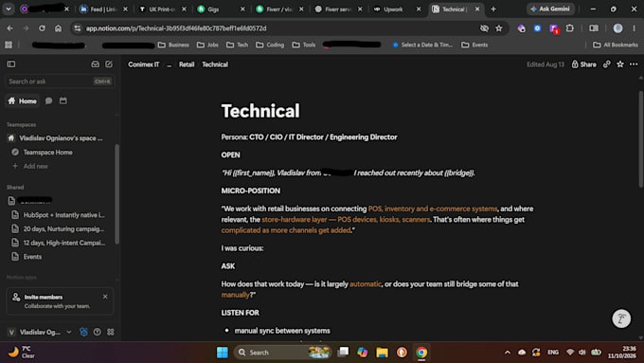Click the eye-slash icon in address bar
This screenshot has width=644, height=363.
click(484, 27)
